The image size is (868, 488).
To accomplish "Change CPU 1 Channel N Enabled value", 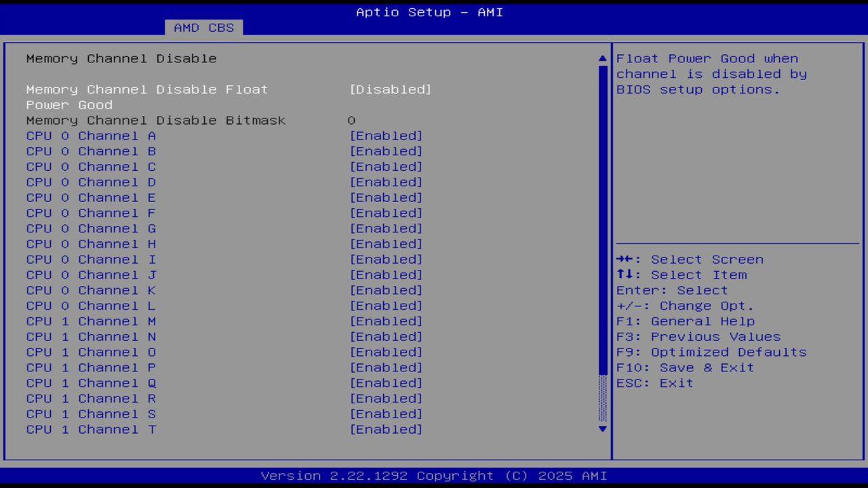I will tap(386, 337).
